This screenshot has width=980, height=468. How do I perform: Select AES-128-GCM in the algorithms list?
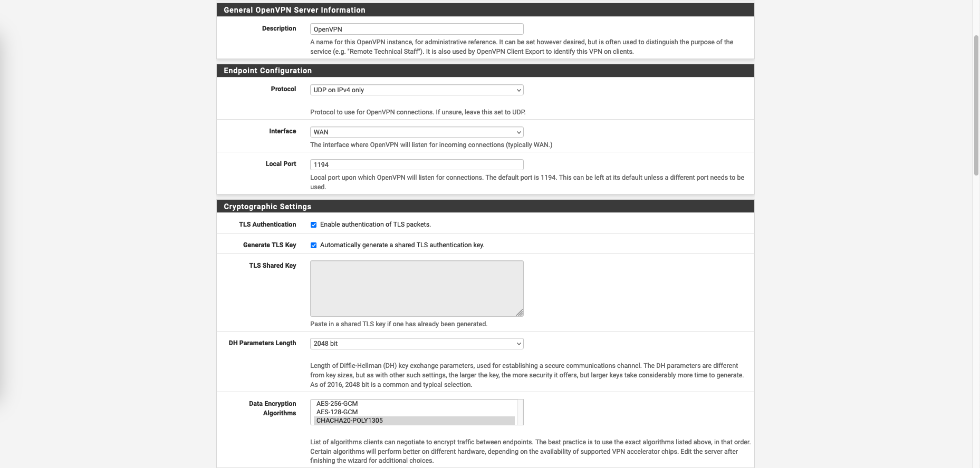point(337,412)
